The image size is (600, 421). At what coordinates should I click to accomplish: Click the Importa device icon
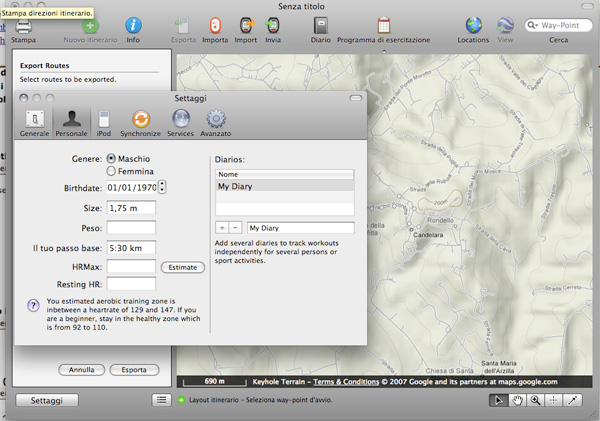tap(215, 27)
